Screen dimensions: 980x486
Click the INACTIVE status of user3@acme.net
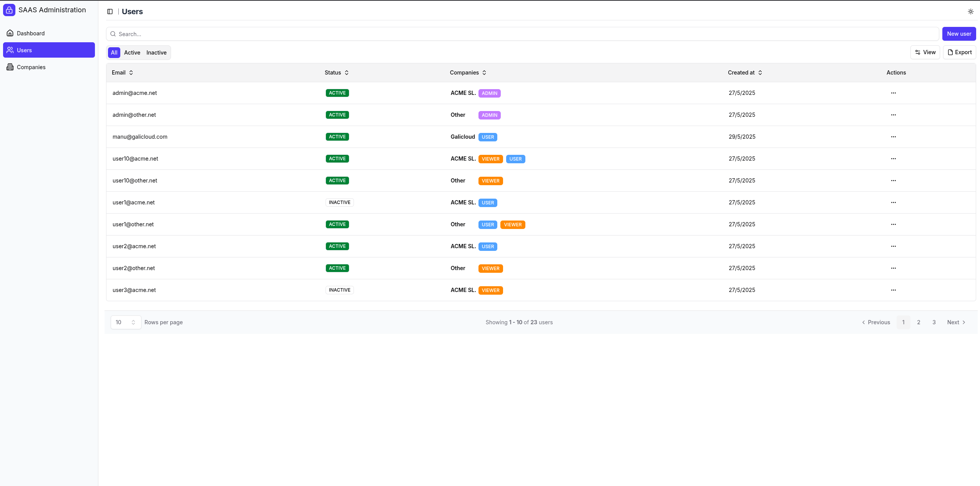tap(340, 290)
